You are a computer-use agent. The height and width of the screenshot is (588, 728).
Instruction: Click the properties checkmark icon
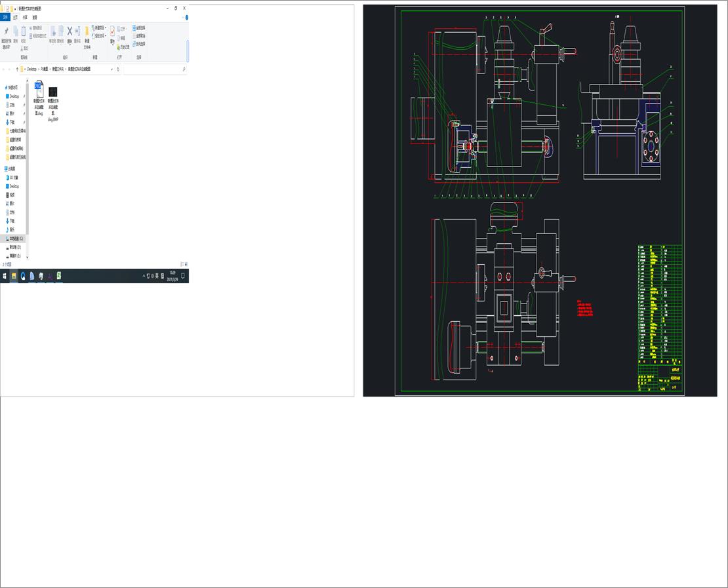pos(112,31)
